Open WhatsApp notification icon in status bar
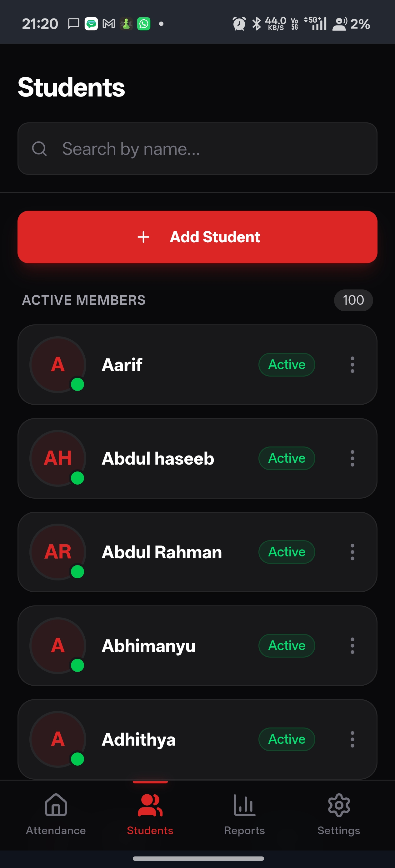This screenshot has width=395, height=868. 144,24
